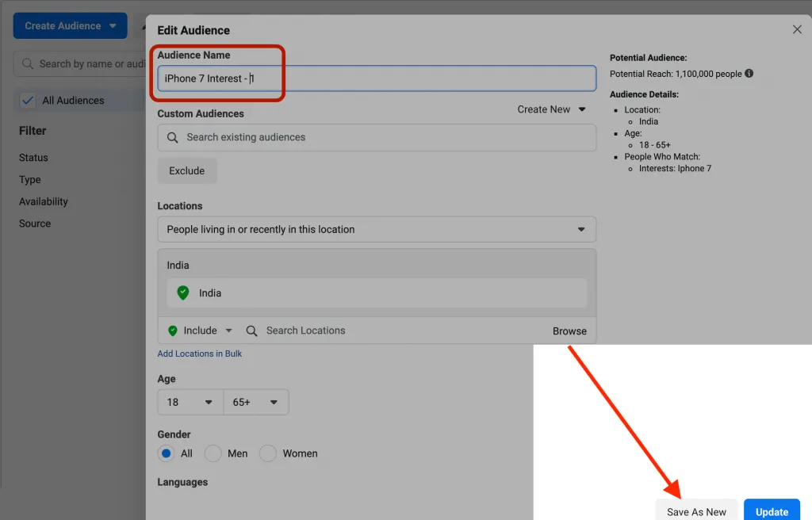Close the Edit Audience dialog
The width and height of the screenshot is (812, 520).
pos(797,29)
